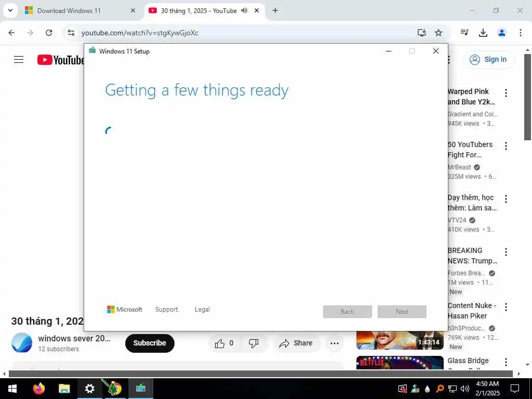Open the windows sever channel avatar
The height and width of the screenshot is (399, 532).
[x=22, y=343]
